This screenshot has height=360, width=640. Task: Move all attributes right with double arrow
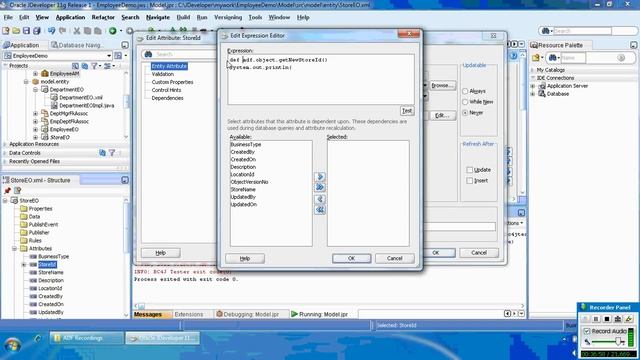pos(320,187)
